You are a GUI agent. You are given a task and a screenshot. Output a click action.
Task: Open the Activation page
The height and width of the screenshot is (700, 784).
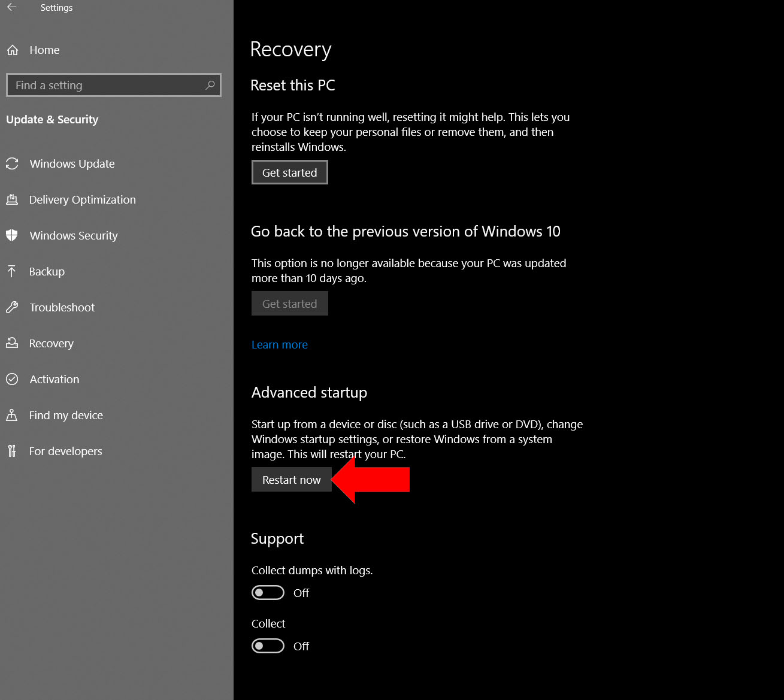click(55, 379)
